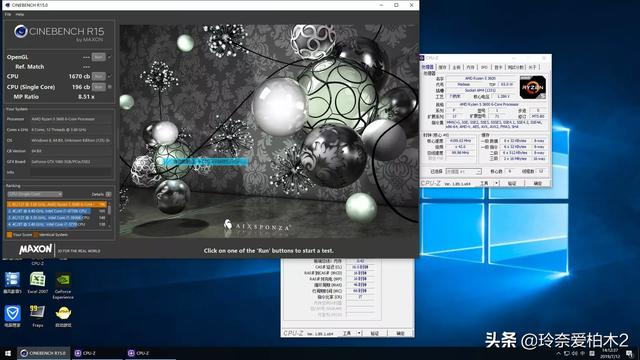Expand the CPU-Z tools dropdown arrow

point(496,184)
